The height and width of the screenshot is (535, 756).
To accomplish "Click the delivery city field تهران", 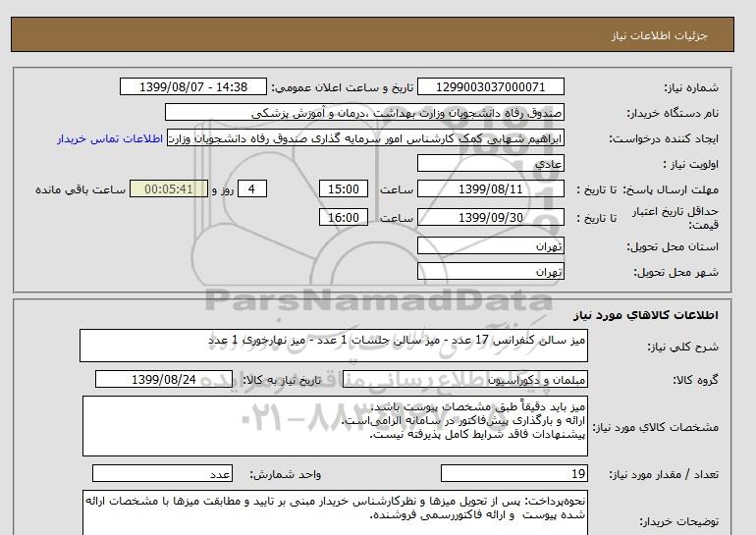I will point(490,271).
